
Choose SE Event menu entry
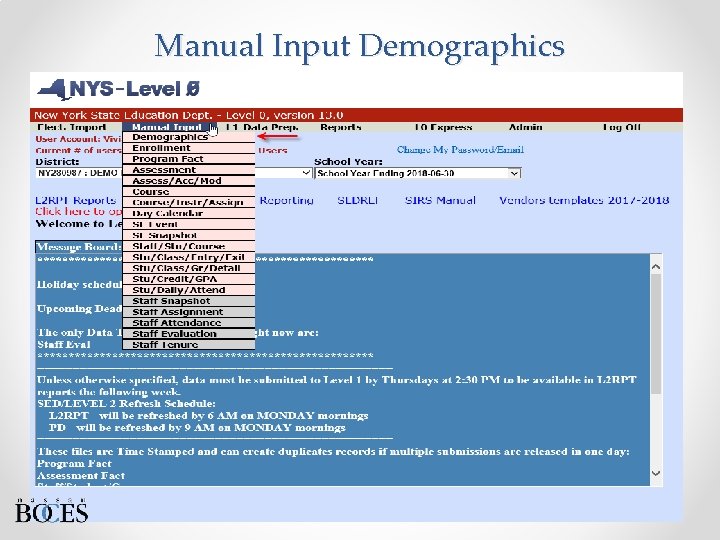pos(189,225)
